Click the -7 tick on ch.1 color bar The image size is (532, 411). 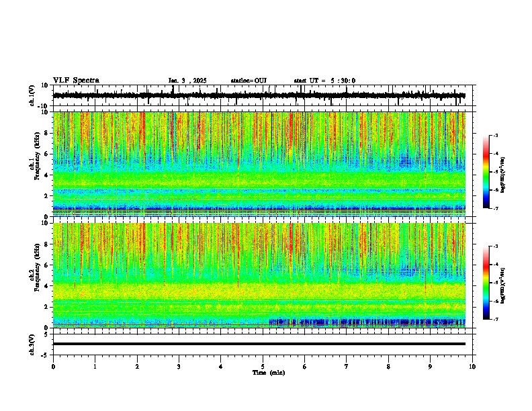point(495,208)
